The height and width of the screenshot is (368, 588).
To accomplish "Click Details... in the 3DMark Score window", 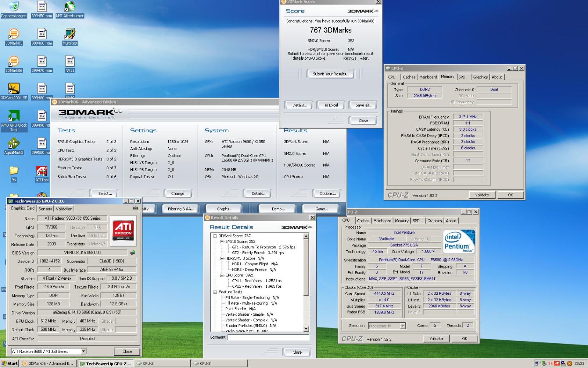I will [300, 105].
